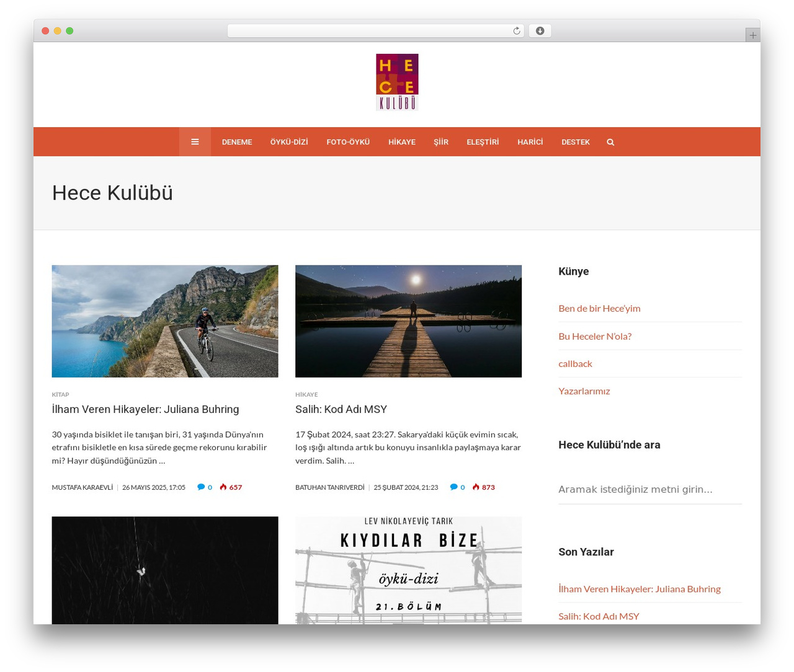
Task: Open author link MUSTAFA KARAEVLİ
Action: click(x=83, y=487)
